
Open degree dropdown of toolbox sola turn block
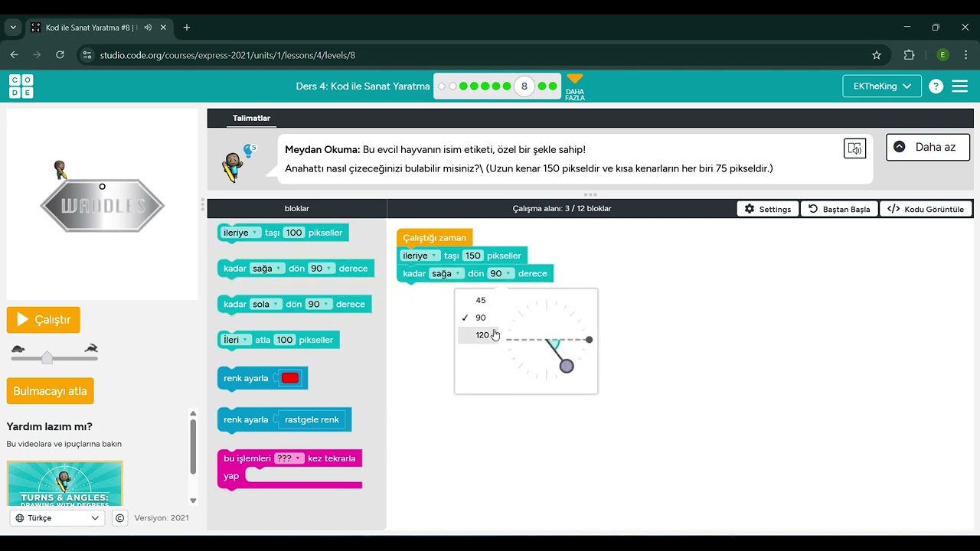319,304
